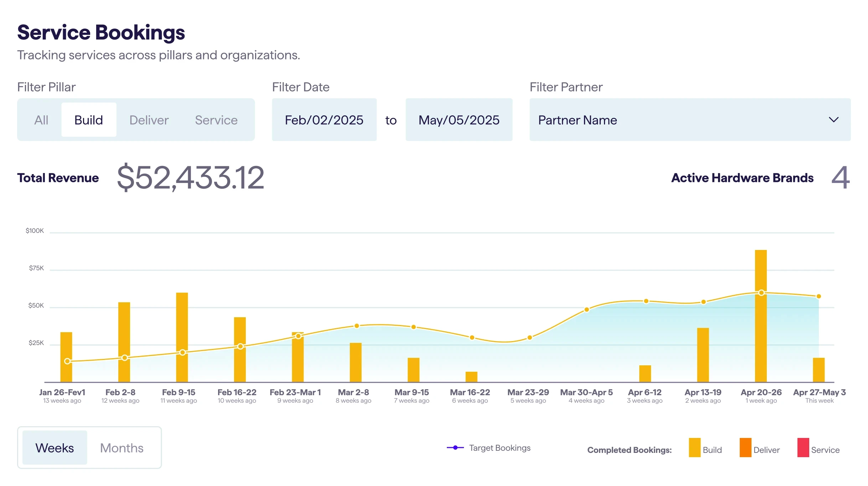This screenshot has width=868, height=486.
Task: Edit start date Feb/02/2025 field
Action: pyautogui.click(x=324, y=120)
